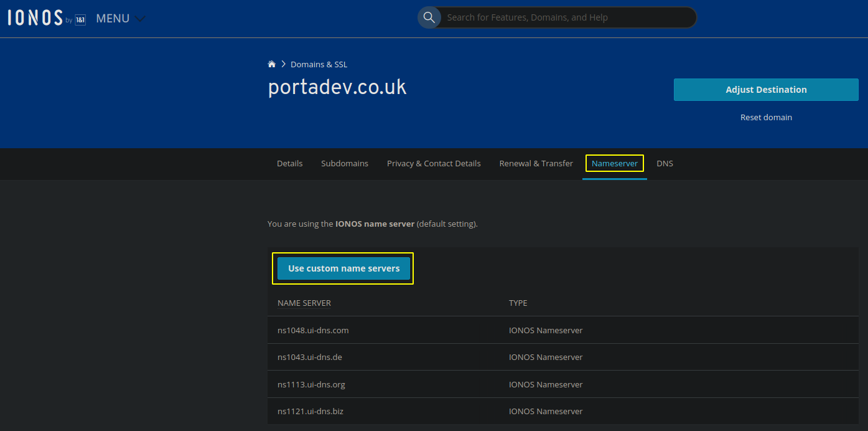Open the Privacy & Contact Details tab
The height and width of the screenshot is (431, 868).
434,163
